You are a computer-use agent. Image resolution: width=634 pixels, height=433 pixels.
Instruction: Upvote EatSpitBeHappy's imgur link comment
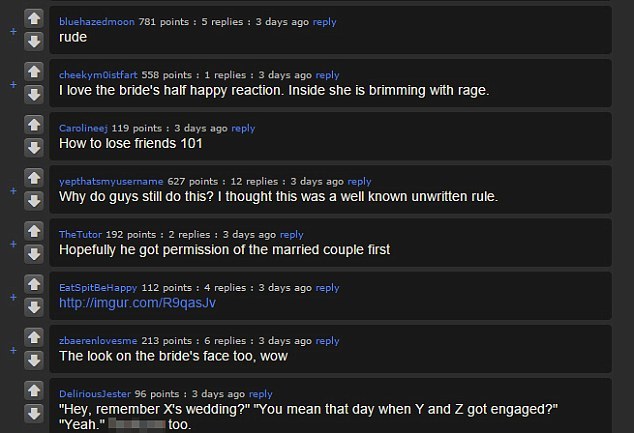pos(34,284)
